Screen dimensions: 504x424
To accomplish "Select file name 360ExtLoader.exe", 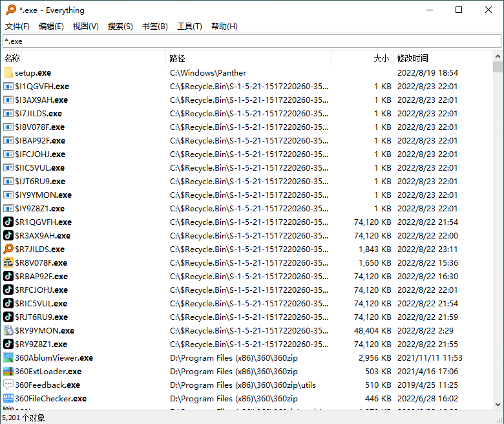I will (48, 371).
